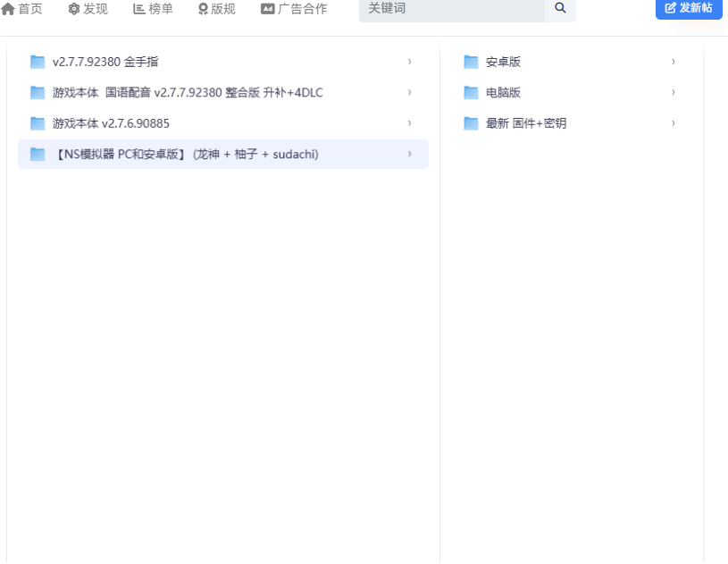Expand the 安卓版 folder chevron

click(674, 62)
